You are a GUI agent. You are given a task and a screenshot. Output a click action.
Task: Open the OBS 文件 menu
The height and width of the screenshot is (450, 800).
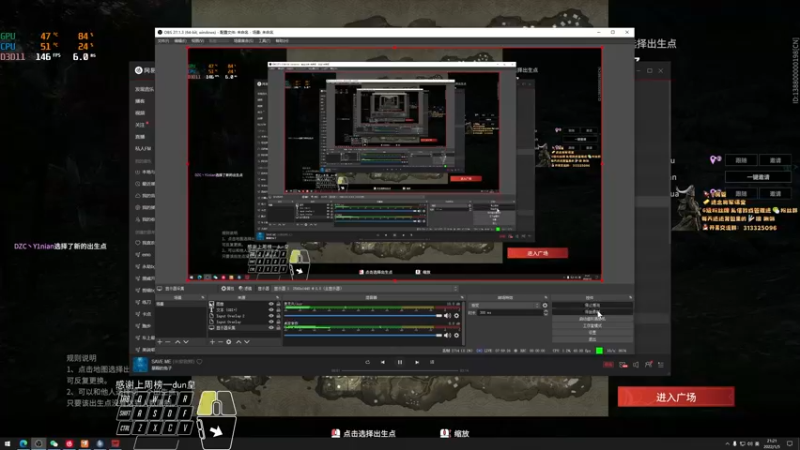click(163, 41)
